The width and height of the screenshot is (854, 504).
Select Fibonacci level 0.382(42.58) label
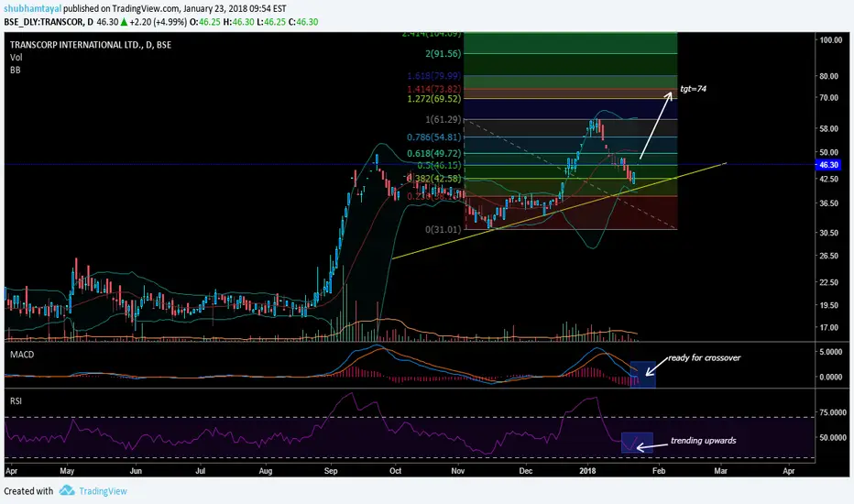click(436, 178)
